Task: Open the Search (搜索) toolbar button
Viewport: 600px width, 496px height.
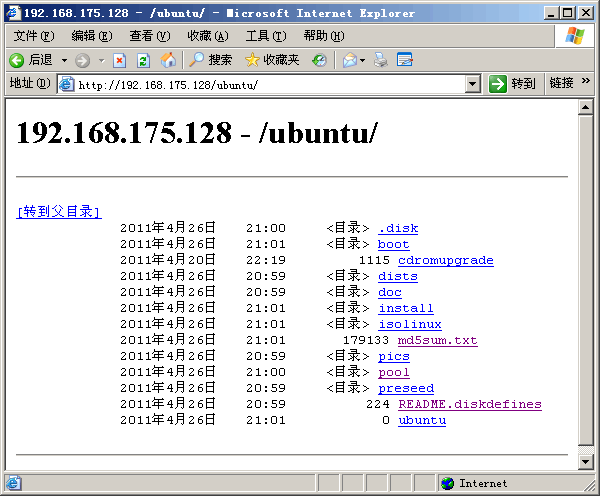Action: click(211, 60)
